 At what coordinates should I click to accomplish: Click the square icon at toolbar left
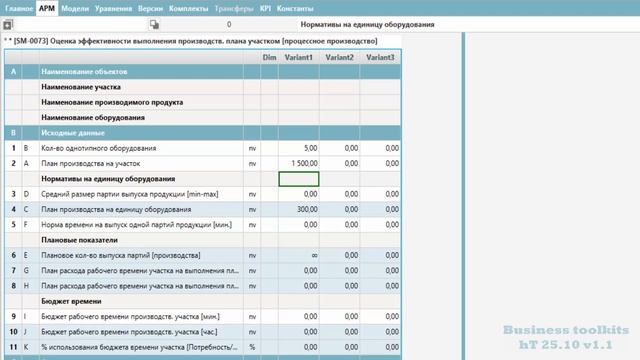(7, 25)
